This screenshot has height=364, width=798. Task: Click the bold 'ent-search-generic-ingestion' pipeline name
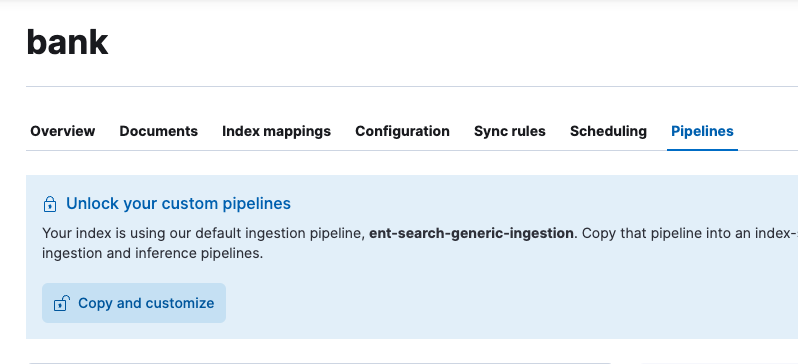pos(471,233)
